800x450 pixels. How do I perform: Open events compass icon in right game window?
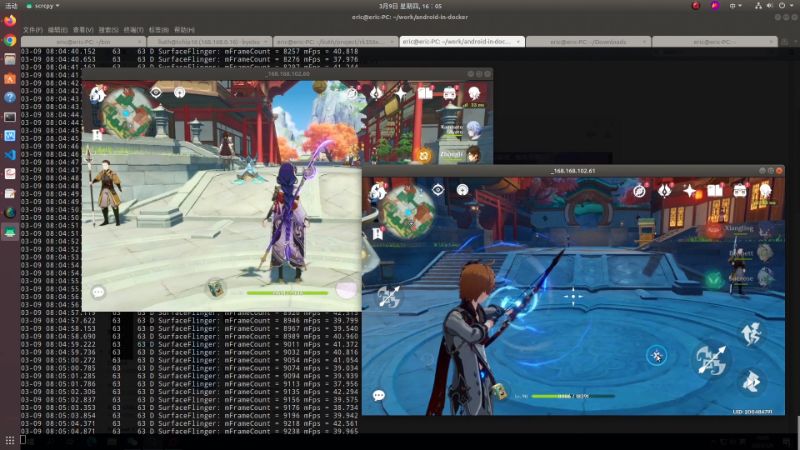tap(639, 191)
